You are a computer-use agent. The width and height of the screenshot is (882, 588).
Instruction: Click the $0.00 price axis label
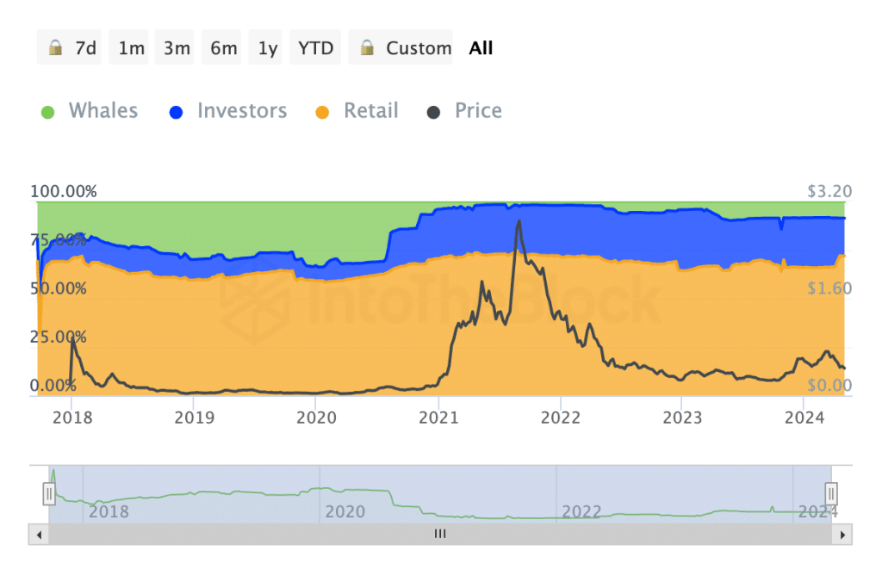pos(829,386)
